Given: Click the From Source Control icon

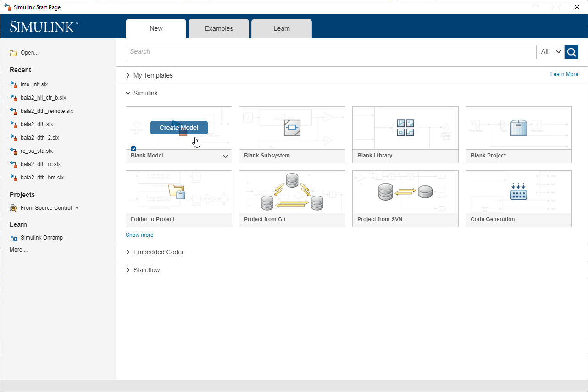Looking at the screenshot, I should click(13, 208).
